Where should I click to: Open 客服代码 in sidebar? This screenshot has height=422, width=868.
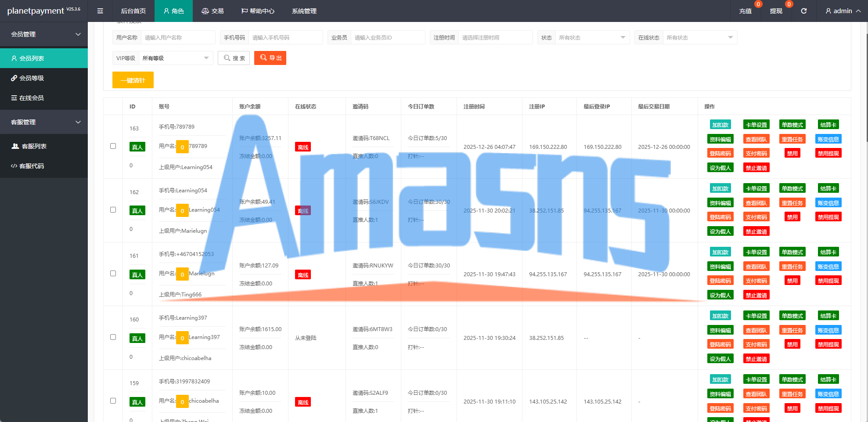[44, 166]
